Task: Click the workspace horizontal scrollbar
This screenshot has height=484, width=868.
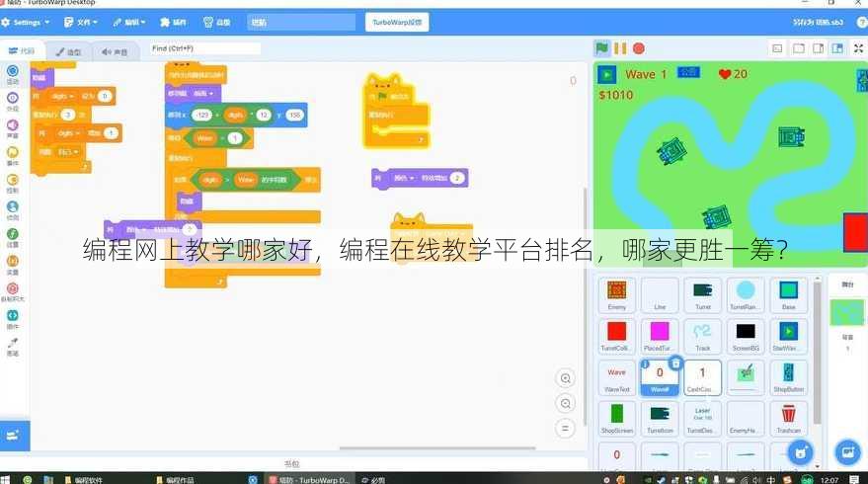Action: pos(437,448)
